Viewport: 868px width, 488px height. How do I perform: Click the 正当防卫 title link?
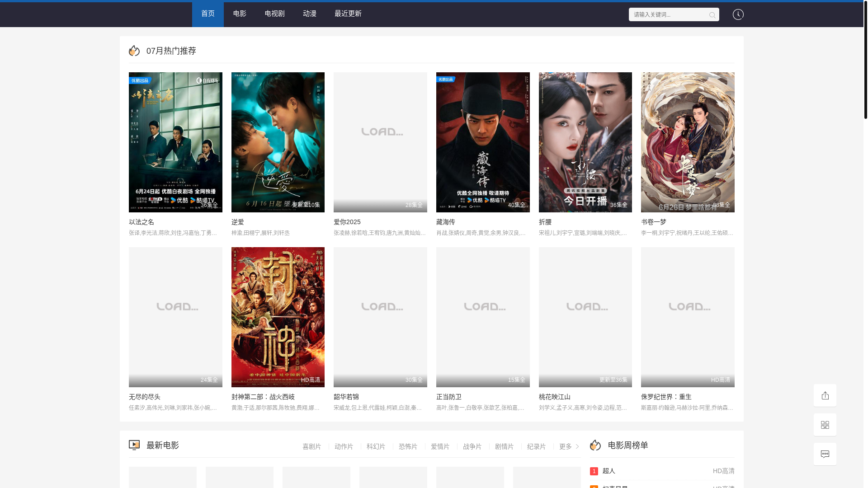click(449, 397)
